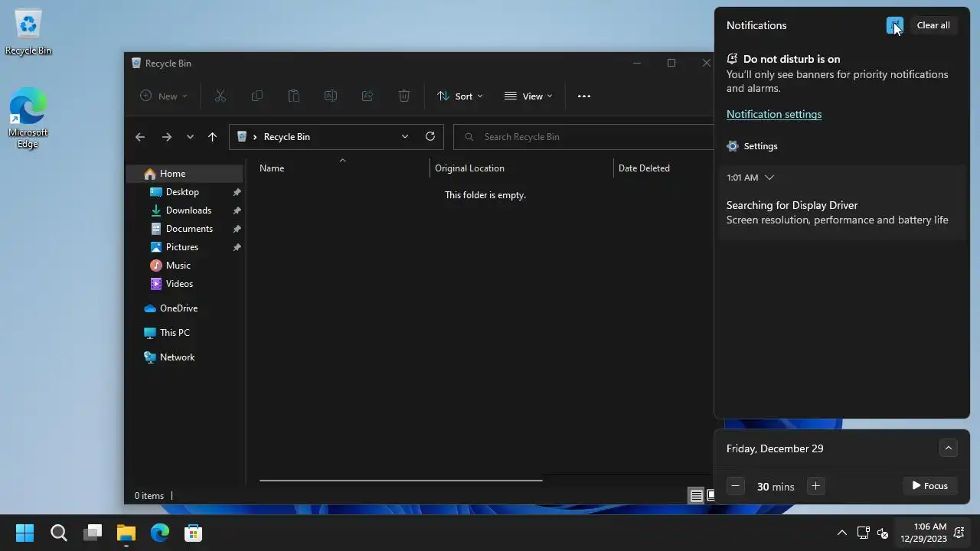
Task: Click the Delete trash icon in toolbar
Action: coord(404,96)
